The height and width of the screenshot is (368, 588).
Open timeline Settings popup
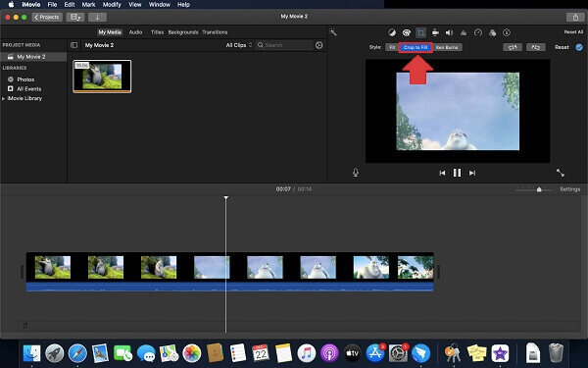tap(569, 189)
